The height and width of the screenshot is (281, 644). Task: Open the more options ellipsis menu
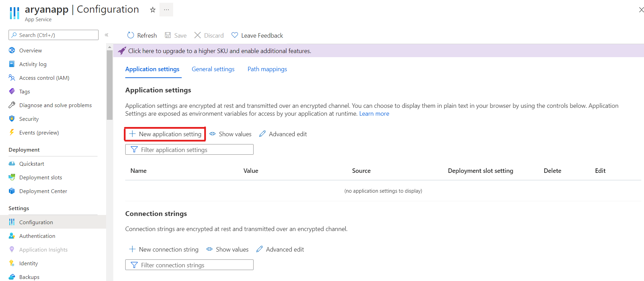coord(166,10)
